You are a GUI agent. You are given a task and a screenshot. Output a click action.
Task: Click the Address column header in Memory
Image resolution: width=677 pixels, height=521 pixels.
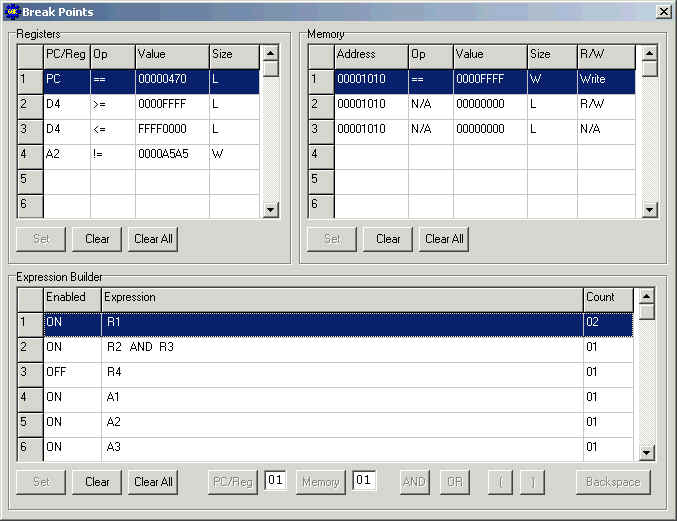371,55
